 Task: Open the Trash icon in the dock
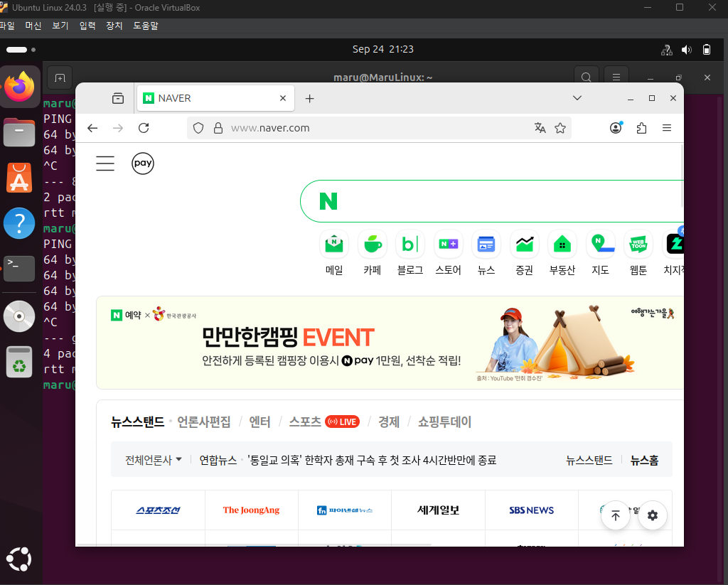(x=19, y=362)
